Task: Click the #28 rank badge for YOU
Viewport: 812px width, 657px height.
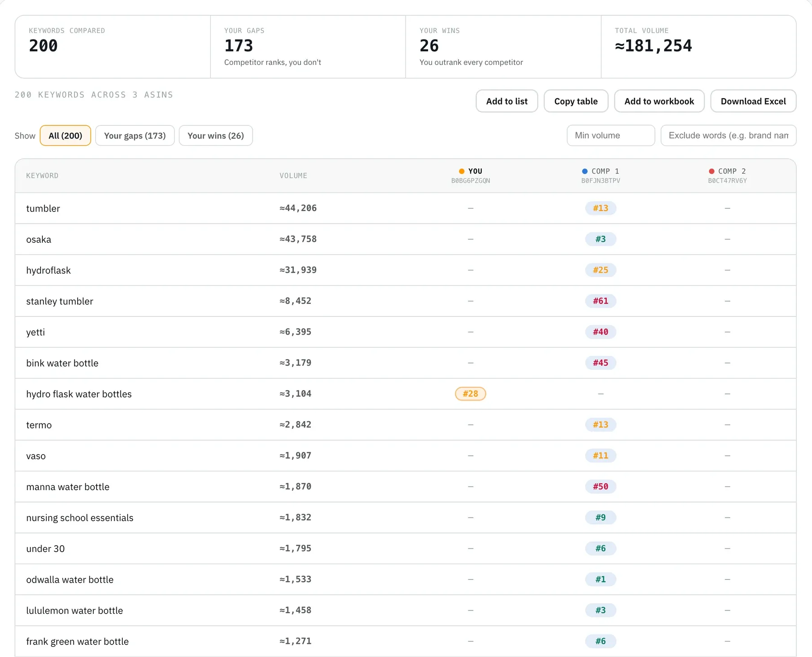Action: point(471,394)
